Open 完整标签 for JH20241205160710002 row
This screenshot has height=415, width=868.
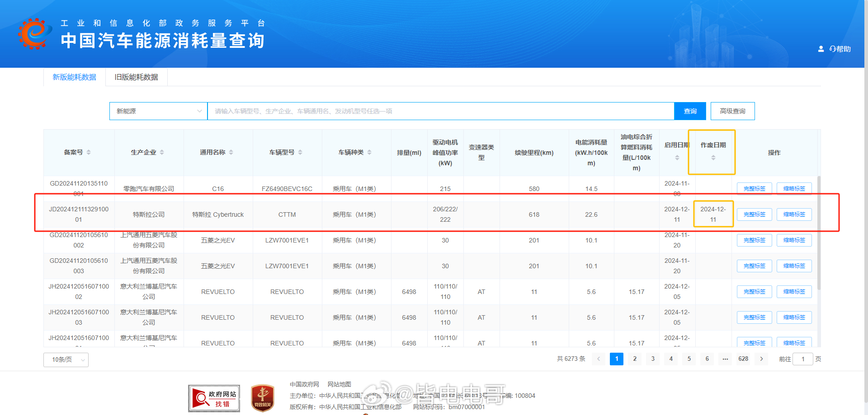click(x=755, y=292)
